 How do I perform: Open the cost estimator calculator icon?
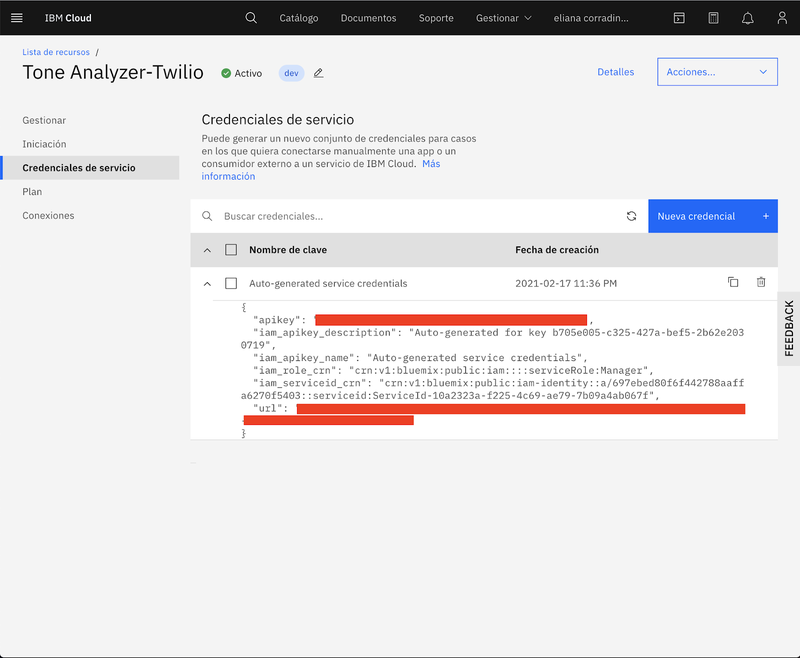(713, 17)
